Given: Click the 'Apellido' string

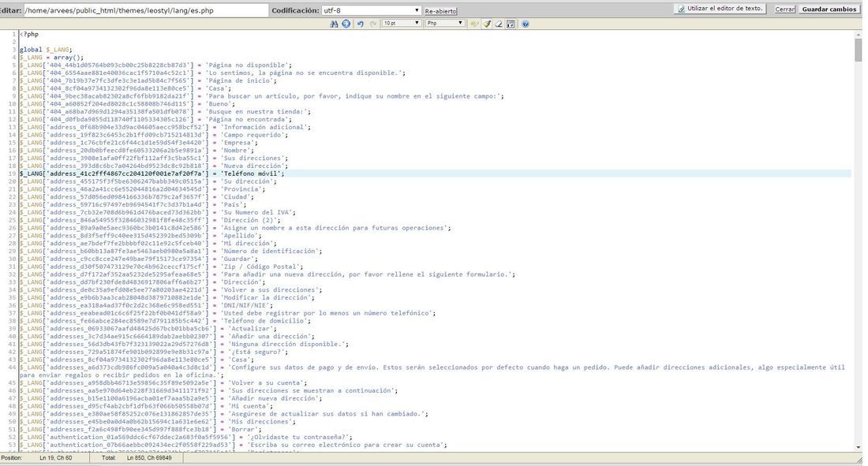Looking at the screenshot, I should [239, 236].
